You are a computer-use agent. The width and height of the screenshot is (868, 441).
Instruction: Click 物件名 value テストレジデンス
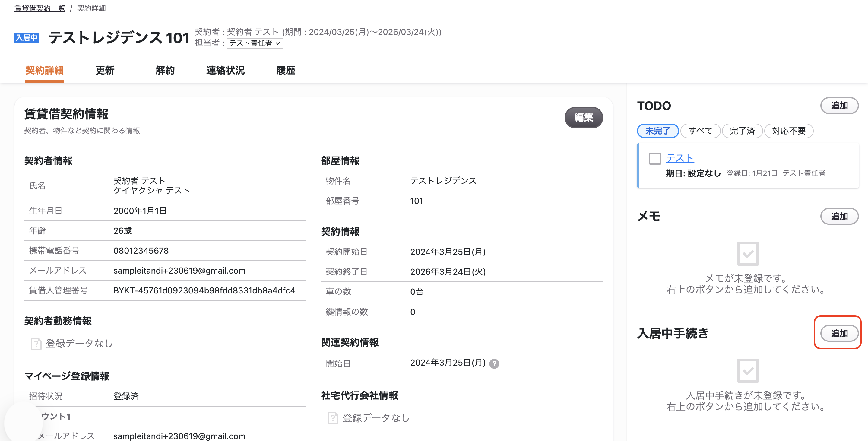point(443,181)
